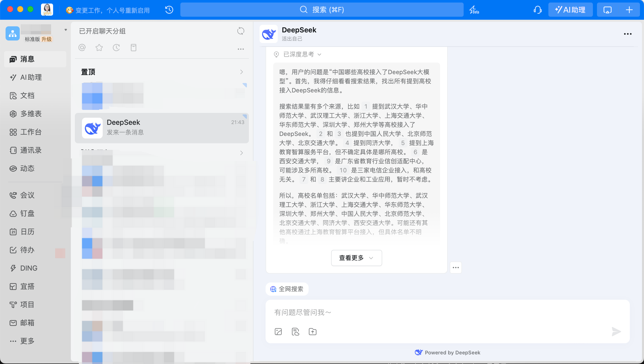
Task: Click the star favorites filter icon
Action: coord(99,48)
